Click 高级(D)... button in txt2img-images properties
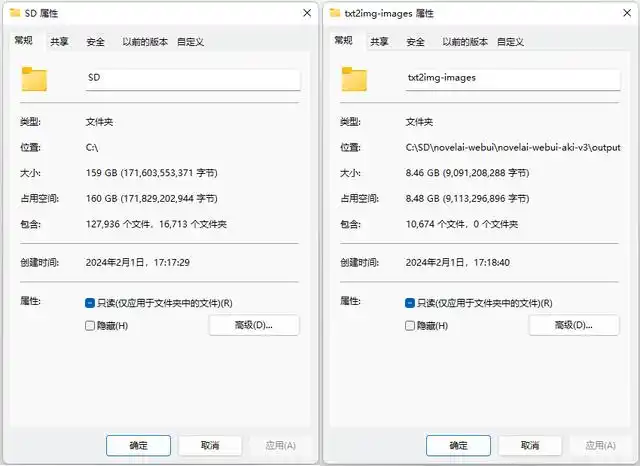The image size is (640, 466). (574, 325)
